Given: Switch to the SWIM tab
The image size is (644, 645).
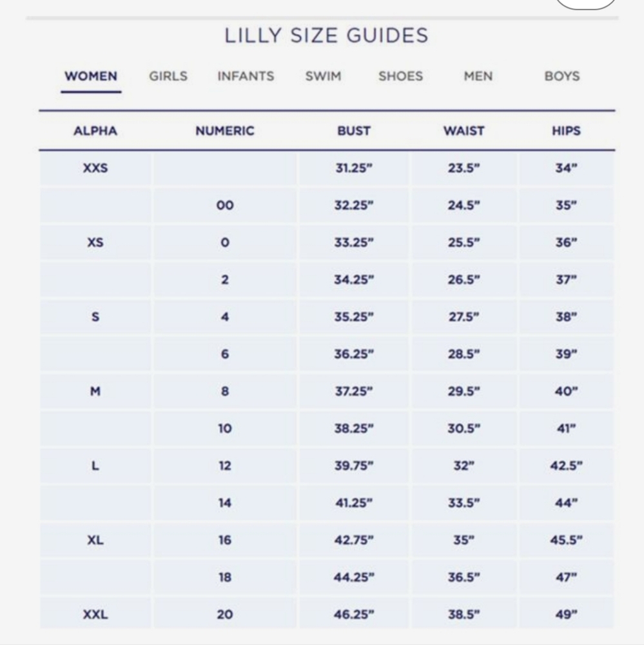Looking at the screenshot, I should point(323,77).
